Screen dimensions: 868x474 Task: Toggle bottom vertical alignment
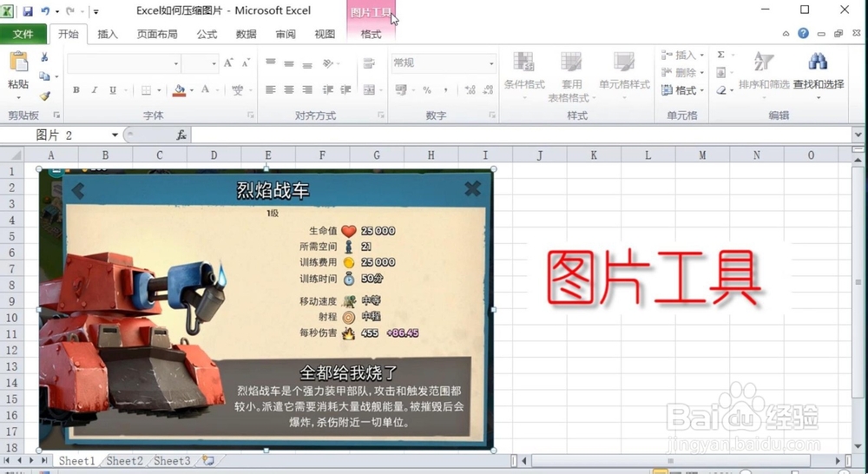307,63
